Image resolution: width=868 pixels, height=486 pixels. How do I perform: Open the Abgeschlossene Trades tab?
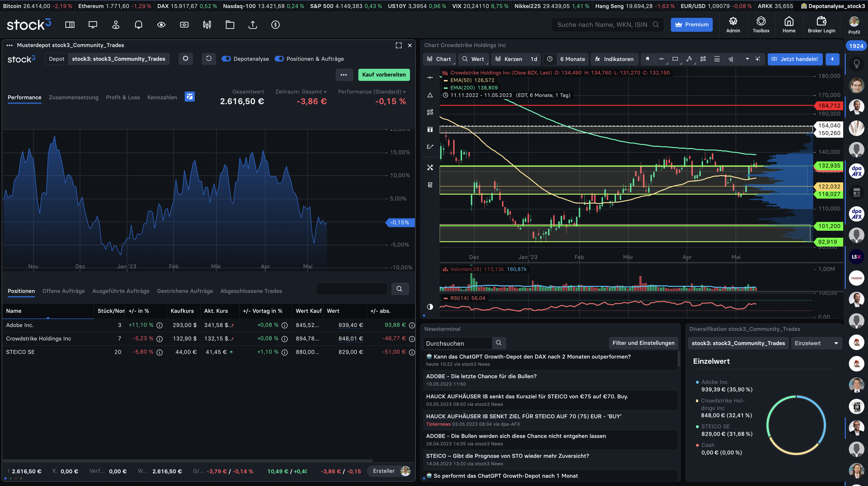[x=251, y=291]
